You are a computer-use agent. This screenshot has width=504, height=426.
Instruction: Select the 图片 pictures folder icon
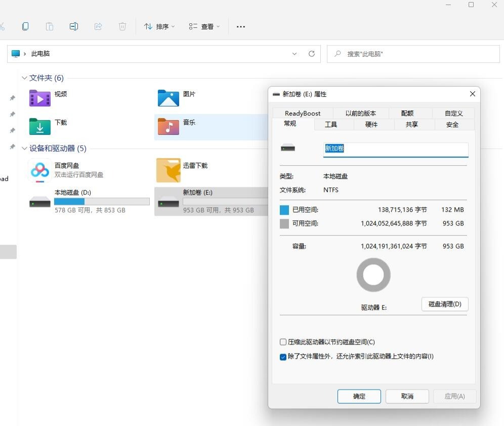(x=169, y=98)
